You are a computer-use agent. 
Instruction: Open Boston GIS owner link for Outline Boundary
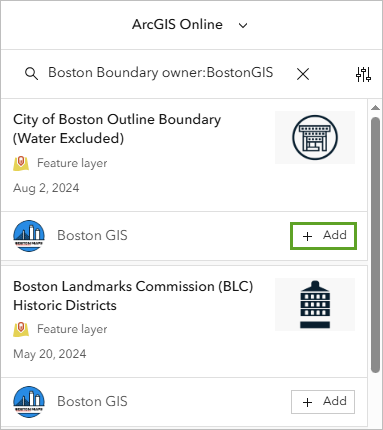tap(92, 235)
